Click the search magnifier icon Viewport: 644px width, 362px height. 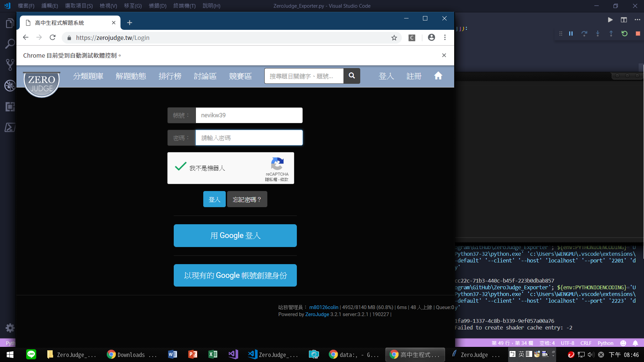[352, 75]
